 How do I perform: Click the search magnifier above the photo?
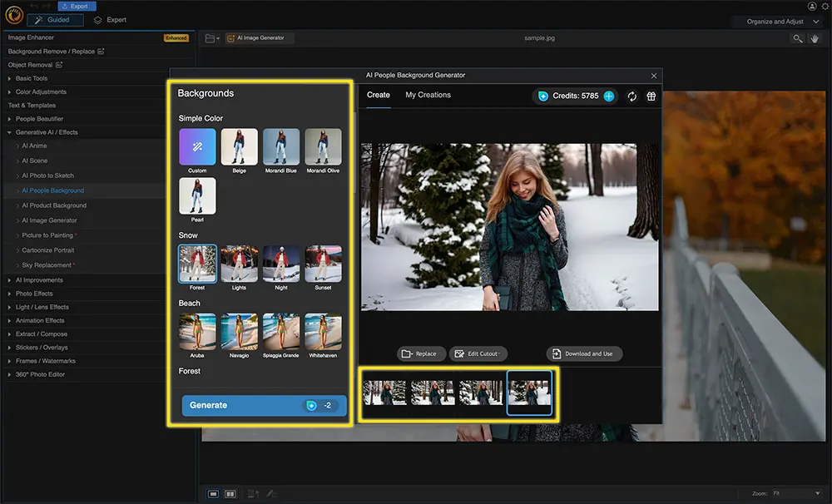click(797, 38)
